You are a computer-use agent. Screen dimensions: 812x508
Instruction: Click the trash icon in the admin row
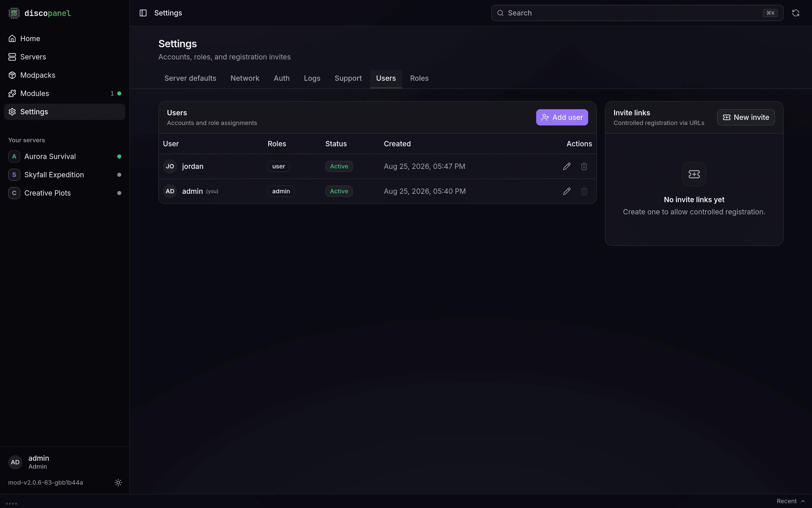coord(584,191)
